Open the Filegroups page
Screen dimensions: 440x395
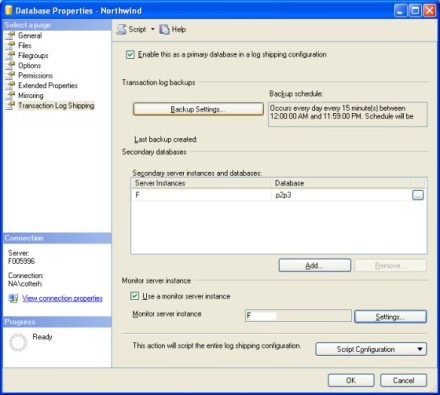click(x=33, y=55)
